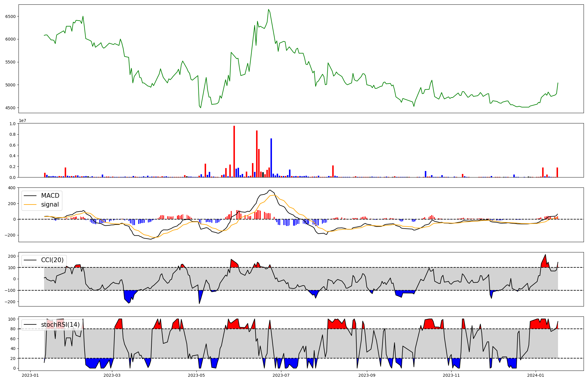Select the 2023-07 x-axis date label
This screenshot has height=382, width=588.
[281, 375]
